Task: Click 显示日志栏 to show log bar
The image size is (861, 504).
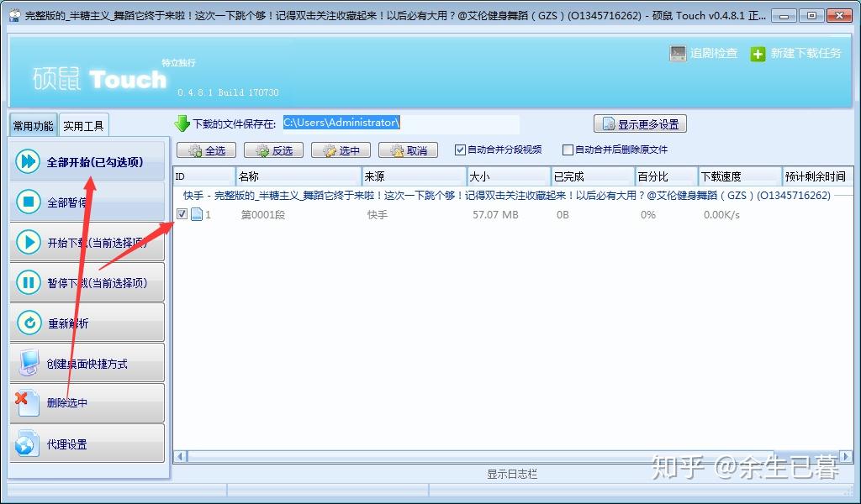Action: click(512, 474)
